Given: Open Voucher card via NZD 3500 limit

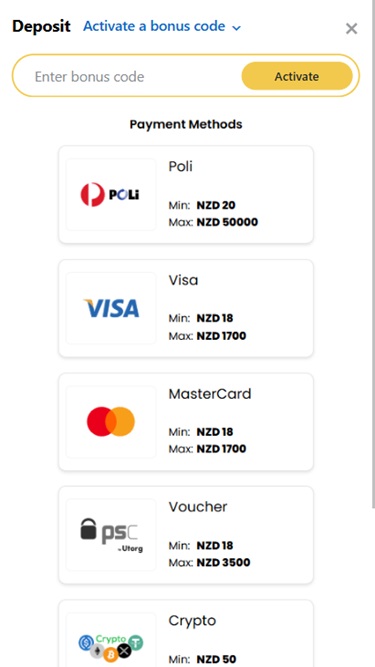Looking at the screenshot, I should pos(223,563).
